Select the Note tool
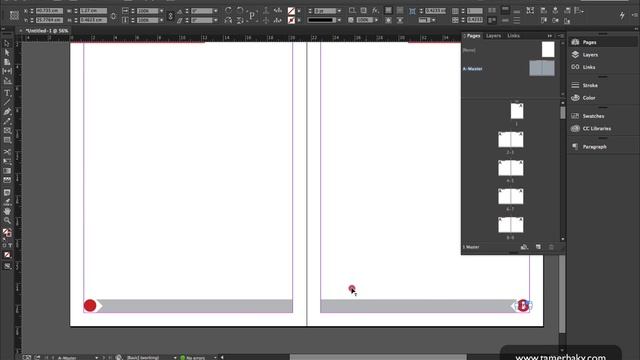Viewport: 640px width, 360px height. point(7,192)
